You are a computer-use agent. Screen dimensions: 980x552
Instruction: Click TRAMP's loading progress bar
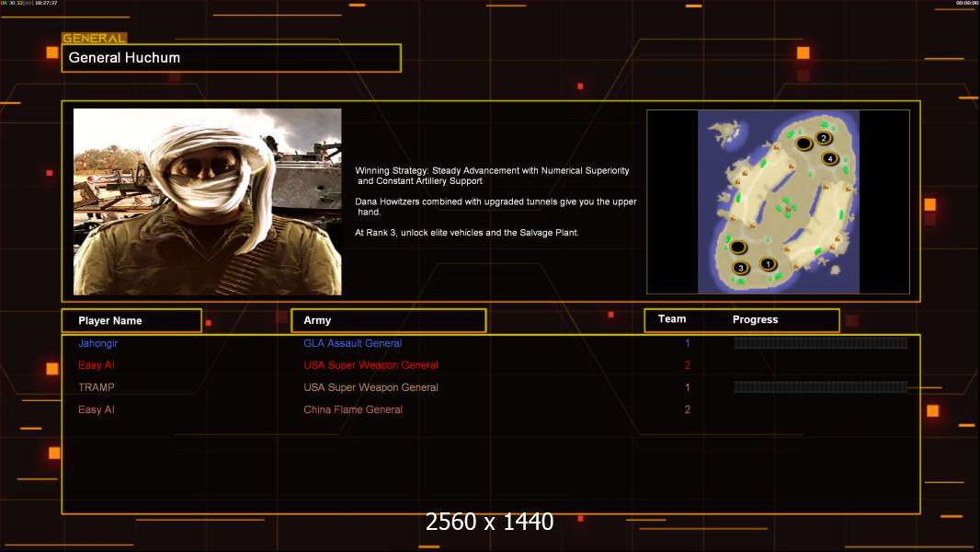point(821,387)
